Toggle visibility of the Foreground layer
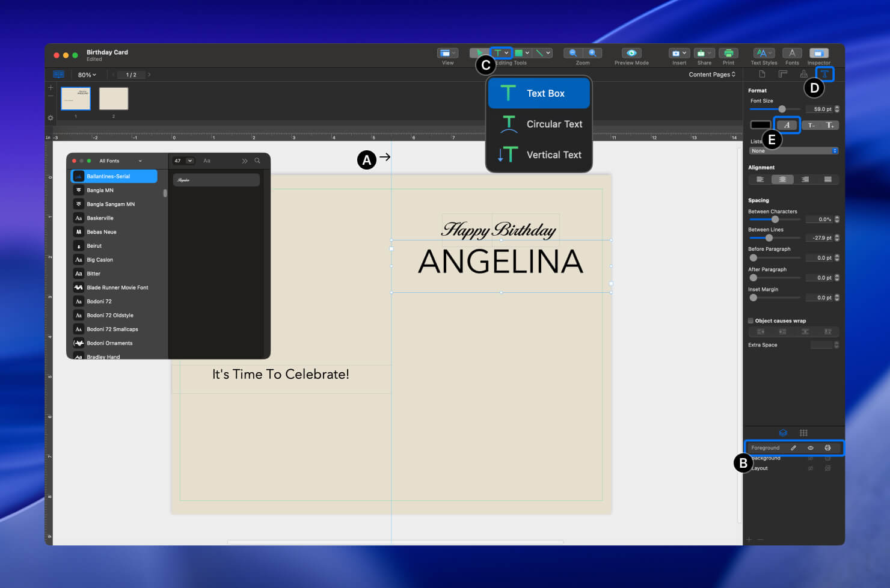The height and width of the screenshot is (588, 890). [x=810, y=447]
